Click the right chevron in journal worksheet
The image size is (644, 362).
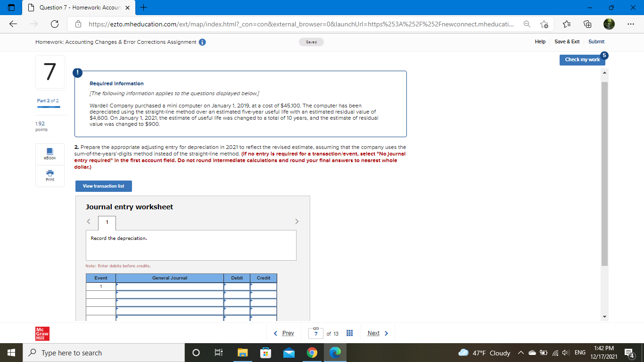click(297, 221)
